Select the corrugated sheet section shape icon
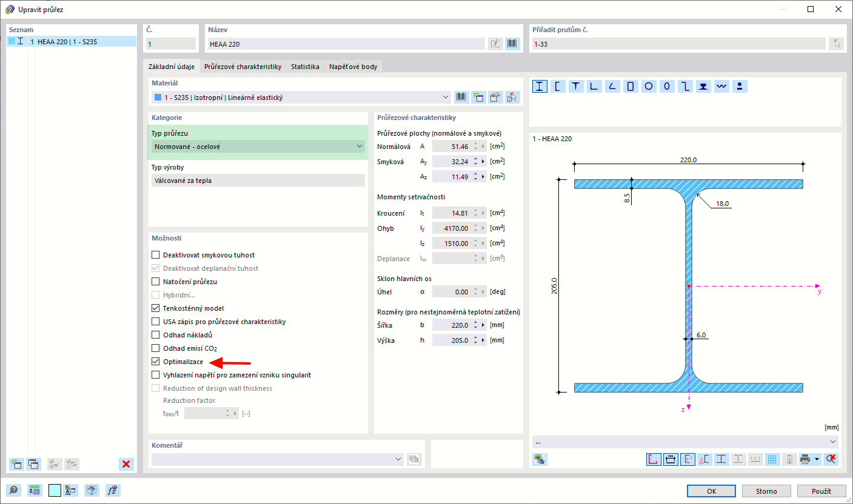 [721, 86]
